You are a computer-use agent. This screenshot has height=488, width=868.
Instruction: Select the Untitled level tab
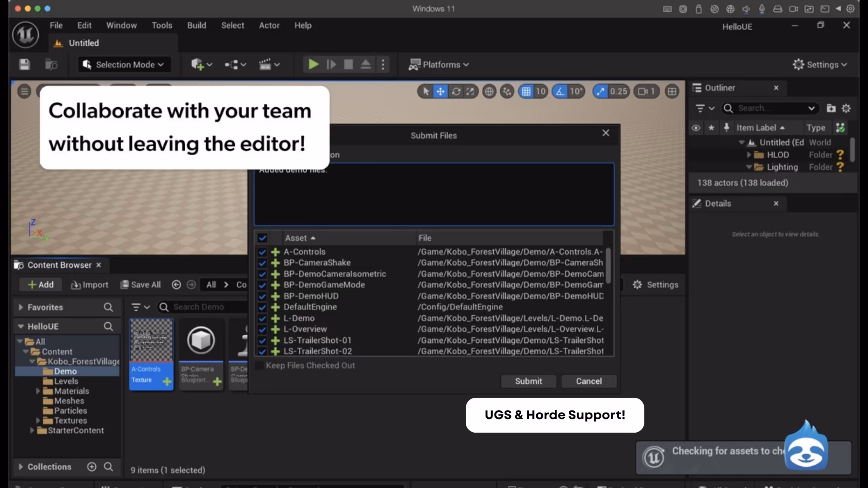(x=113, y=43)
